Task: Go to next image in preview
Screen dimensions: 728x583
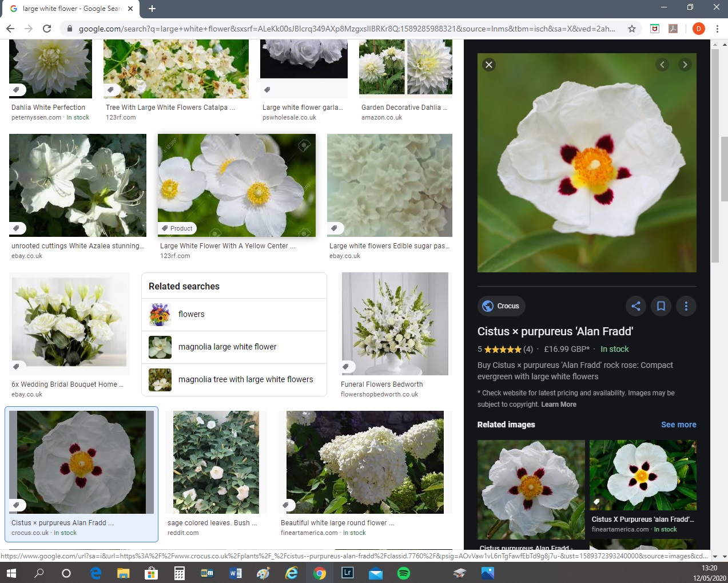Action: (x=685, y=65)
